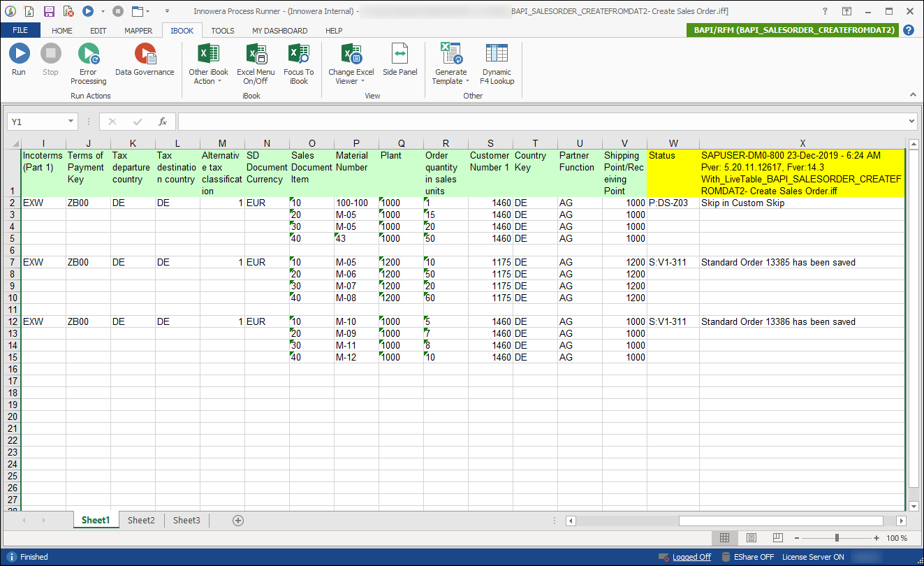This screenshot has height=566, width=924.
Task: Click Dynamic F4 Lookup
Action: coord(497,64)
